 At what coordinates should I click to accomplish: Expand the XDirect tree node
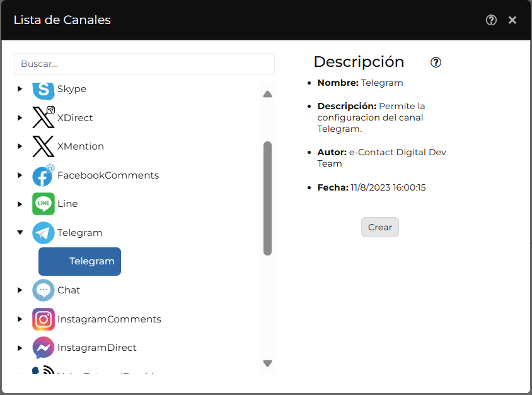coord(20,117)
